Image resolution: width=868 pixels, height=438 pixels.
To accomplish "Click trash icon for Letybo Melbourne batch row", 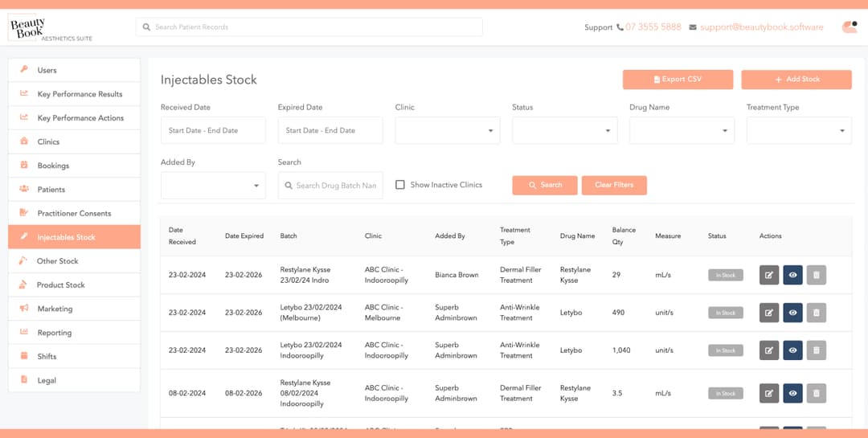I will pos(816,313).
